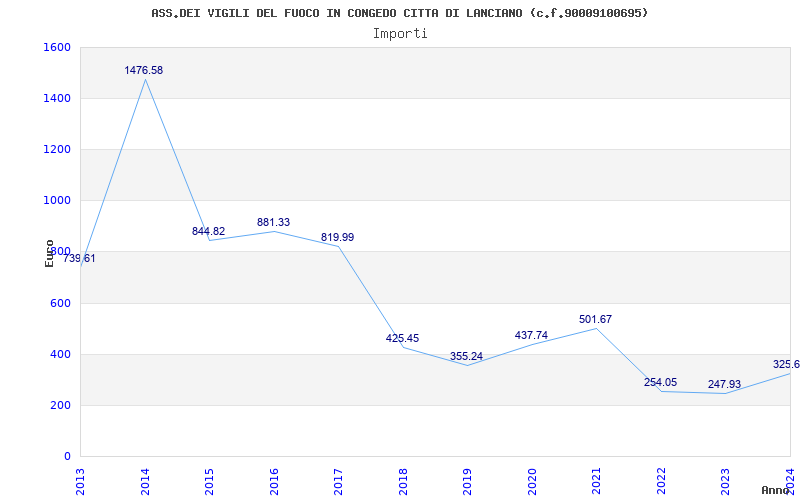The width and height of the screenshot is (800, 500).
Task: Click the 501.67 data point label
Action: [595, 319]
